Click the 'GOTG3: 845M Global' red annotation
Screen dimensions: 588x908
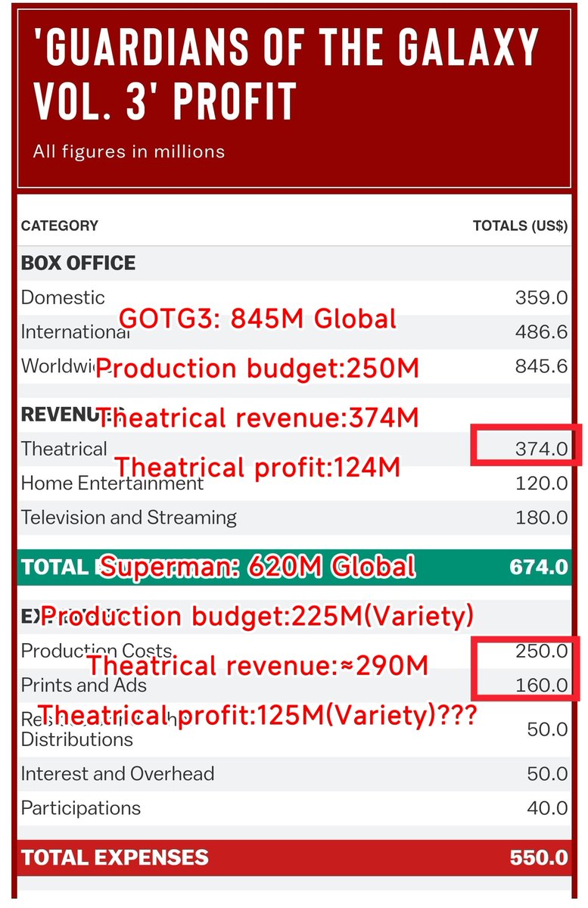pos(258,319)
